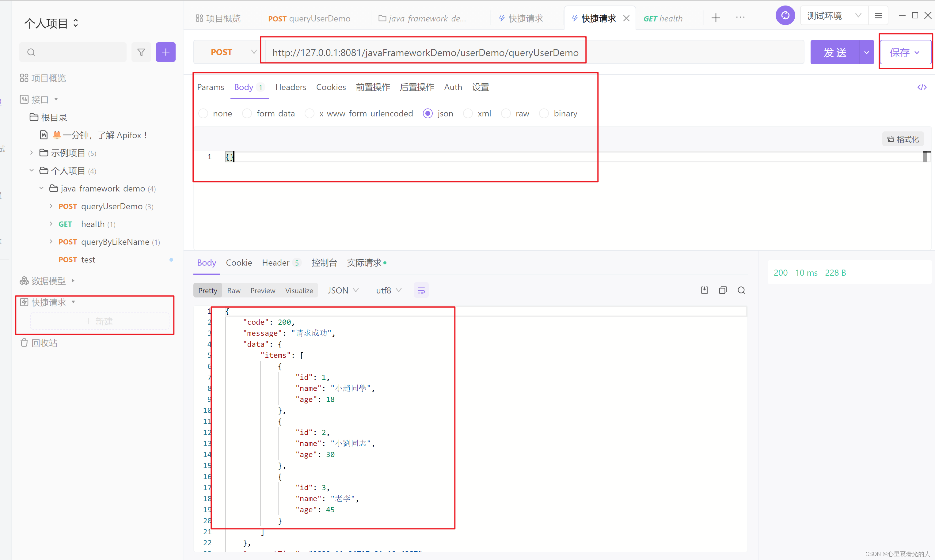Open the Apifox markdown doc icon
Image resolution: width=935 pixels, height=560 pixels.
pyautogui.click(x=44, y=135)
